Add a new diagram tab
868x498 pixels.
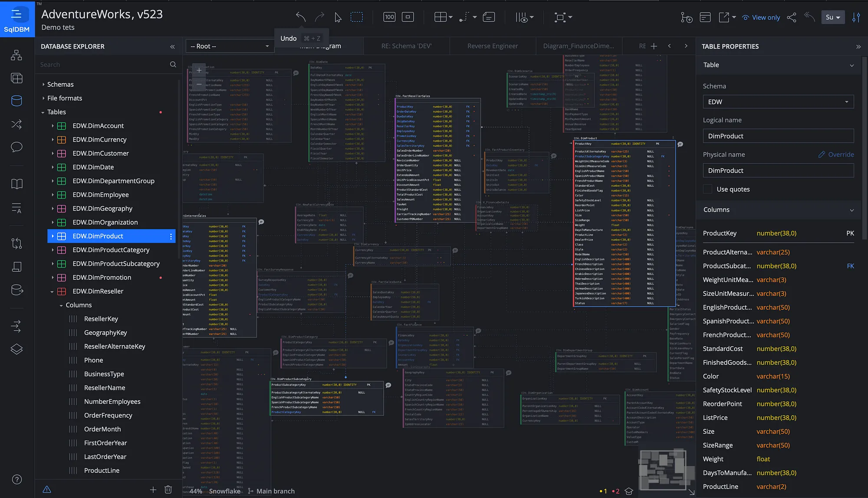[654, 46]
